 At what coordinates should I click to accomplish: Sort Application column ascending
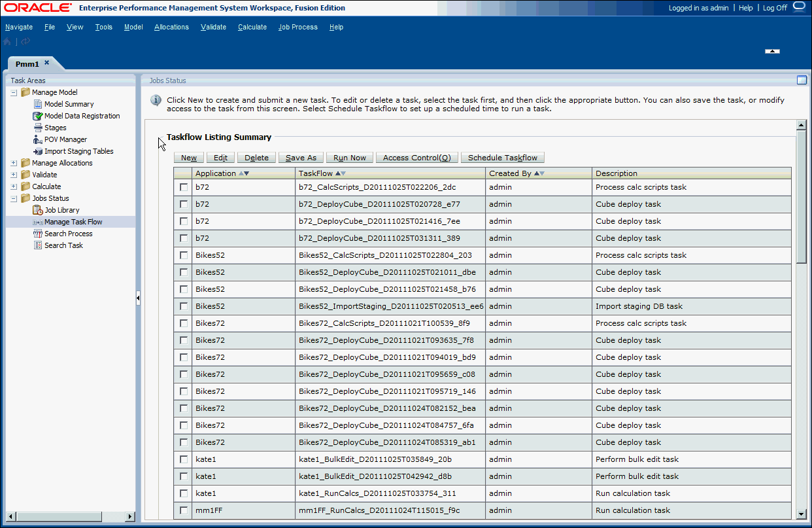(241, 173)
